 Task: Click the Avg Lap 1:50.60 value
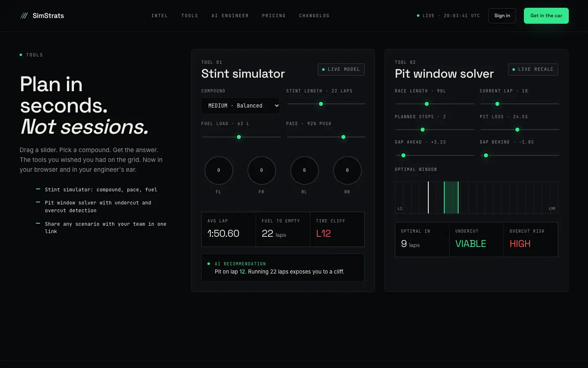tap(223, 233)
